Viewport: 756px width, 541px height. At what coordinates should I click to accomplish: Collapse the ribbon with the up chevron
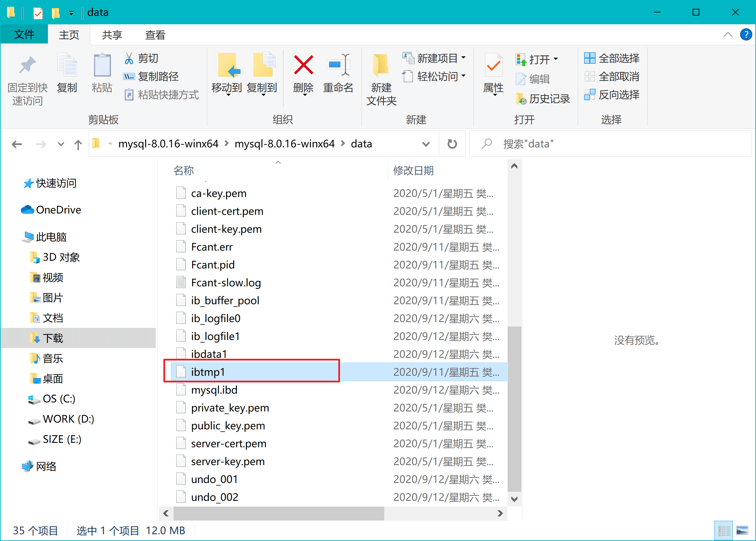(x=728, y=35)
